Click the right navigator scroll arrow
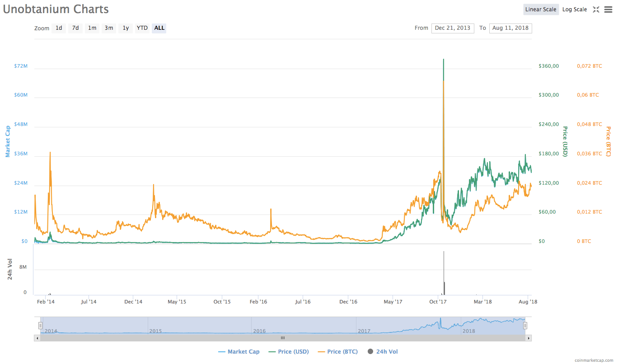Viewport: 618px width, 364px height. [529, 338]
